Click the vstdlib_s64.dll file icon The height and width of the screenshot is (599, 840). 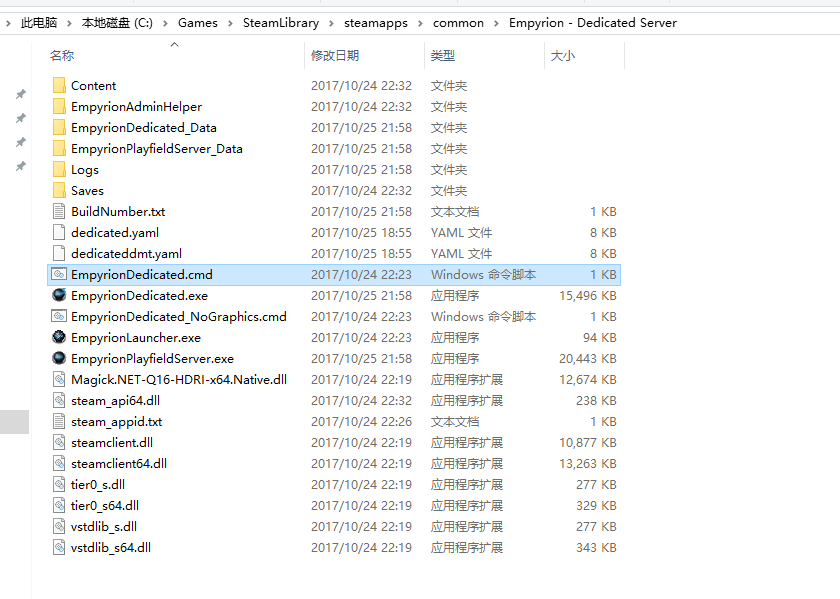(59, 547)
